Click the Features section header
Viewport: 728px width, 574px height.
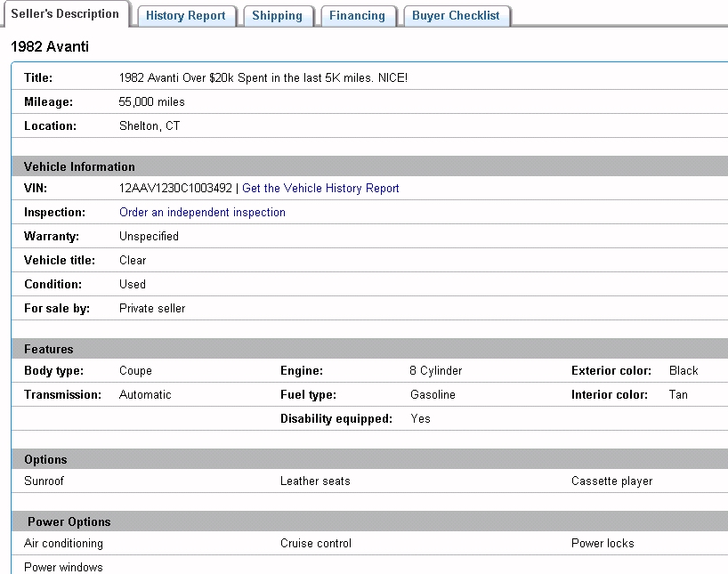(x=49, y=350)
